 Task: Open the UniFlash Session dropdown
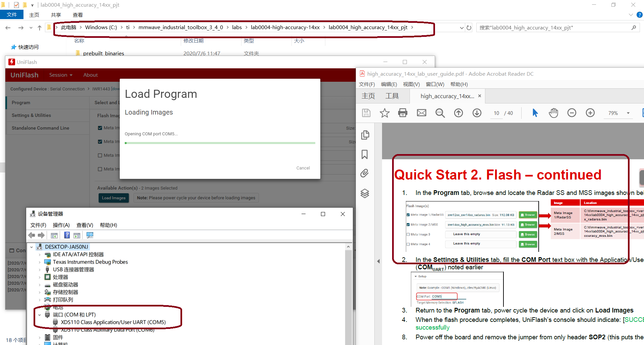[61, 75]
